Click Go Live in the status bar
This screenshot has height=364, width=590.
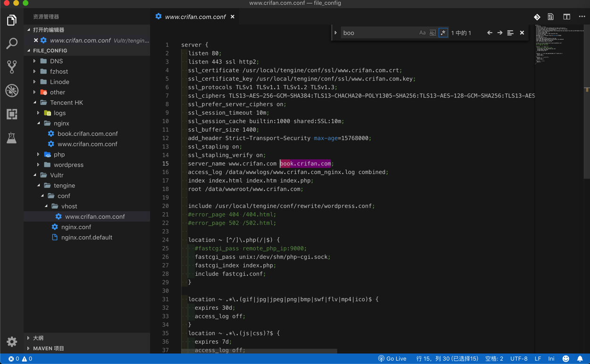pos(392,359)
